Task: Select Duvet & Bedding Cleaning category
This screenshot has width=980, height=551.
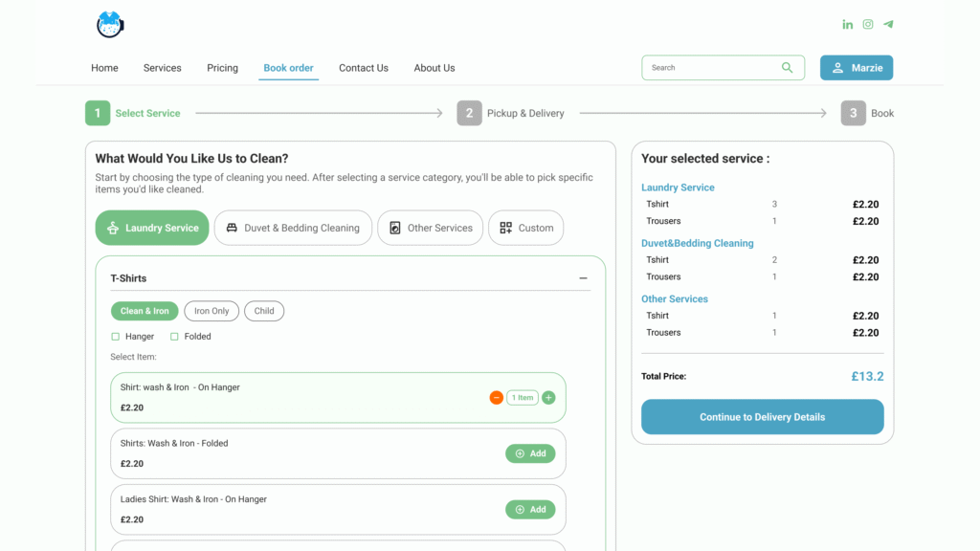Action: point(293,228)
